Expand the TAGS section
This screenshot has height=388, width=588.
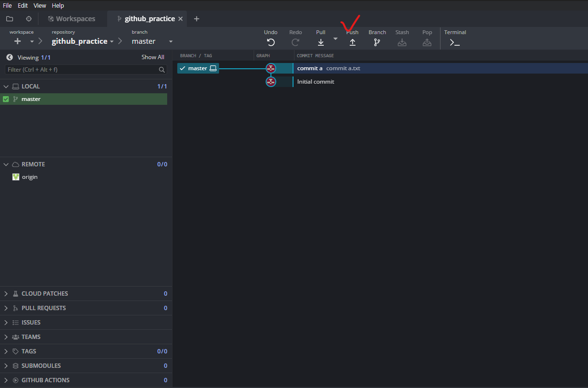click(6, 351)
